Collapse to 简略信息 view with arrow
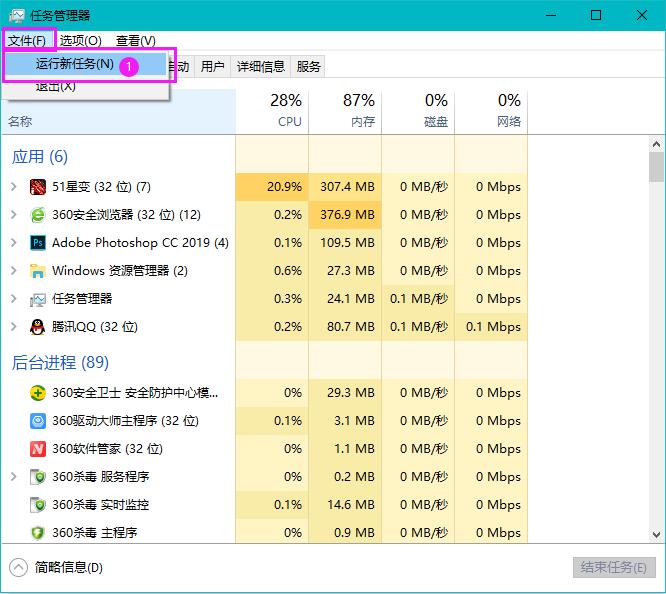Image resolution: width=666 pixels, height=594 pixels. click(x=18, y=568)
